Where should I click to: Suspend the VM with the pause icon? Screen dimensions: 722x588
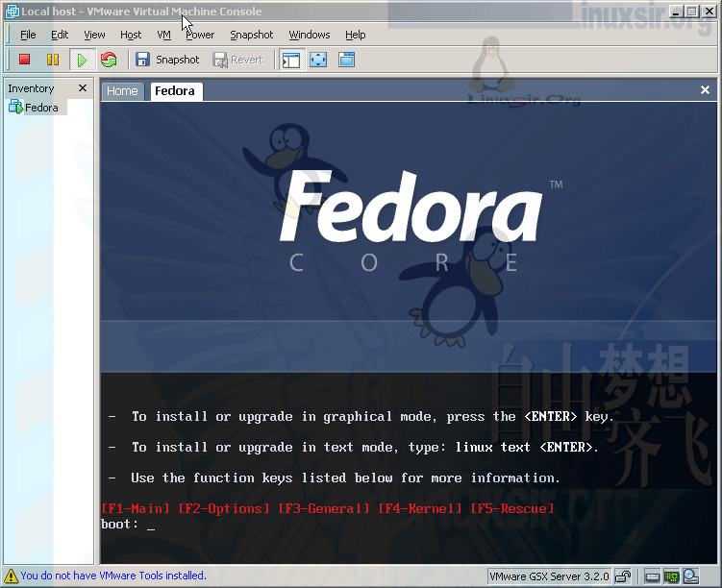53,60
